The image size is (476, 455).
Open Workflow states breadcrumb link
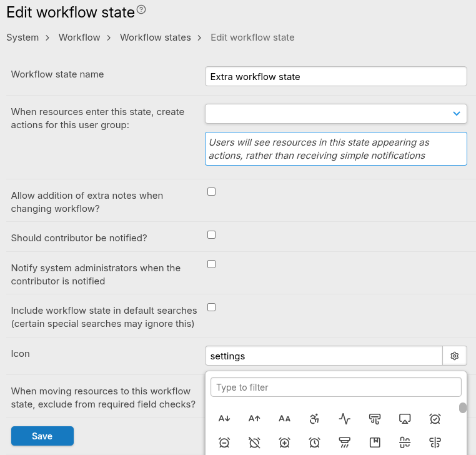tap(156, 37)
